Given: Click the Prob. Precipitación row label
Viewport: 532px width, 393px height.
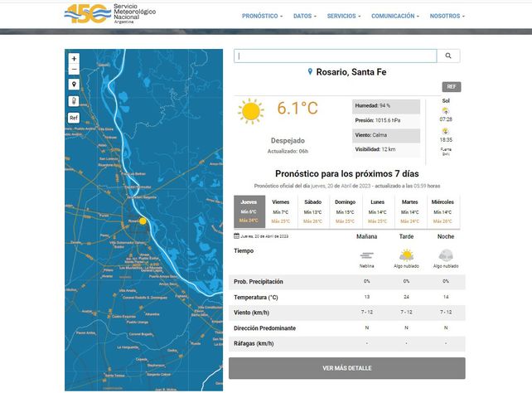Looking at the screenshot, I should point(259,282).
